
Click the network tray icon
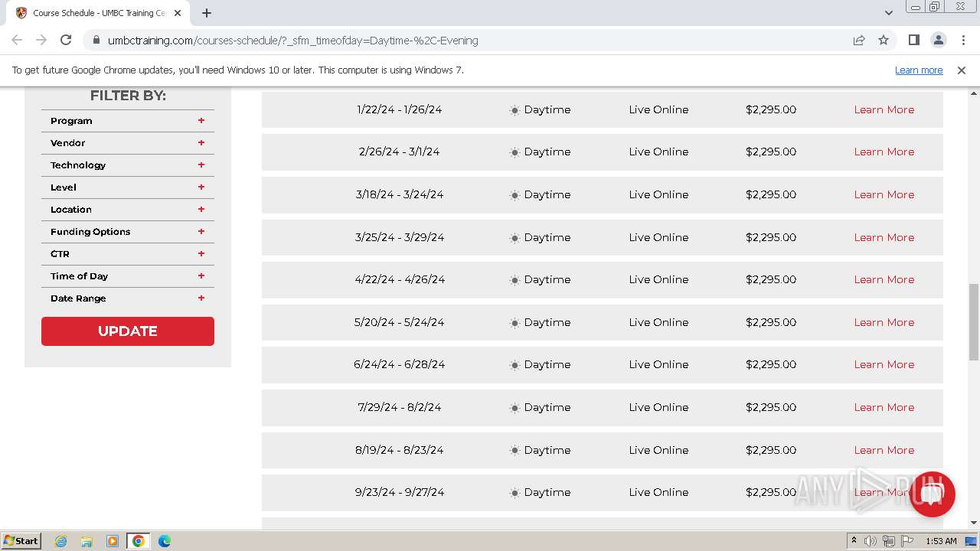pos(889,541)
